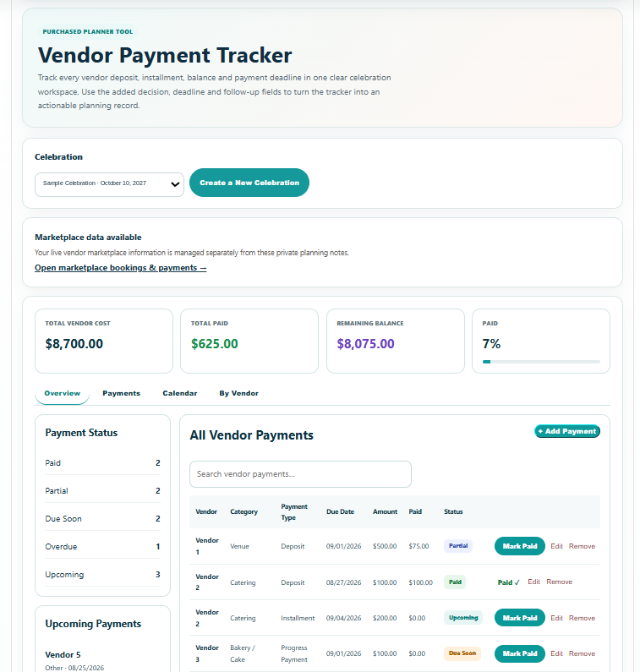Screen dimensions: 640x672
Task: Click the Due Date column header
Action: [340, 511]
